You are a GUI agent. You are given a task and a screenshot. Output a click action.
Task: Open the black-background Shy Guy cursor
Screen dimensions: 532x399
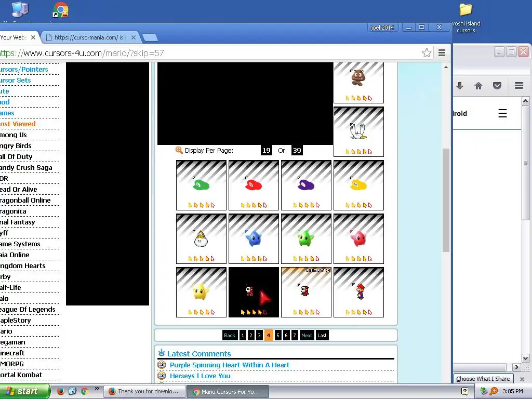(x=254, y=292)
